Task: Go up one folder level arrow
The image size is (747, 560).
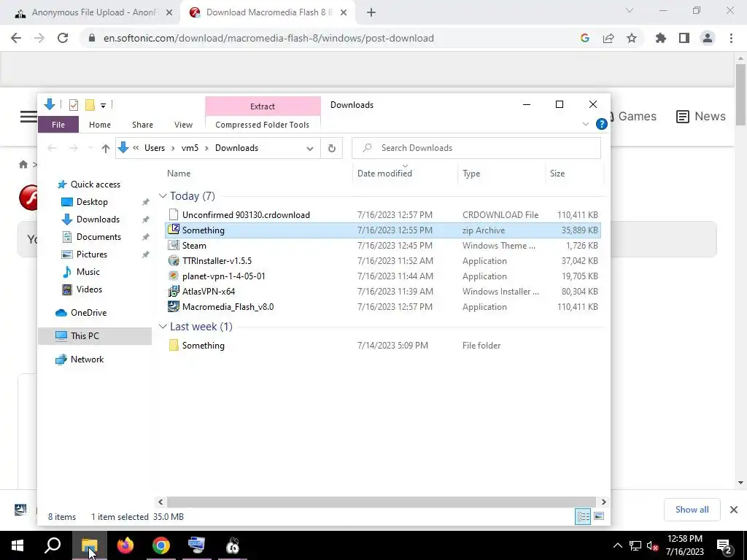Action: tap(106, 148)
